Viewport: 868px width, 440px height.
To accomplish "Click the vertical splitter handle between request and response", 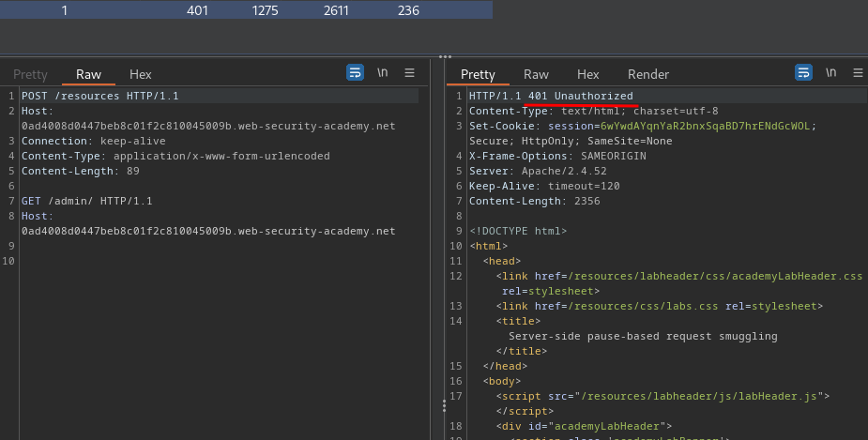I will 444,406.
